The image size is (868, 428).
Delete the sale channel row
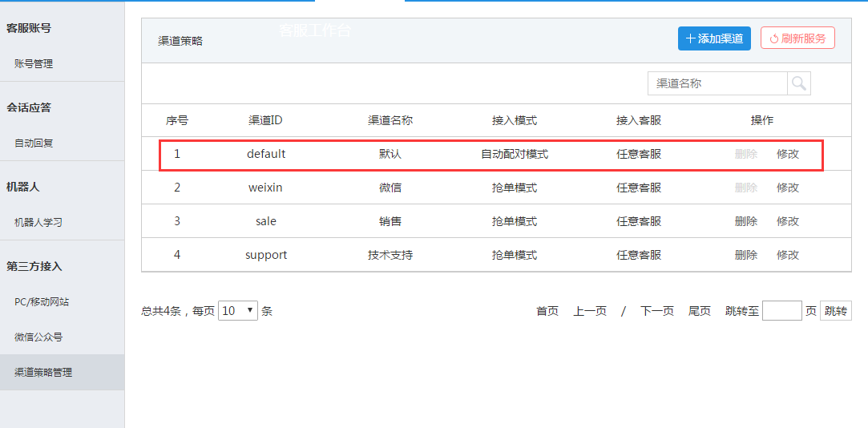tap(745, 221)
